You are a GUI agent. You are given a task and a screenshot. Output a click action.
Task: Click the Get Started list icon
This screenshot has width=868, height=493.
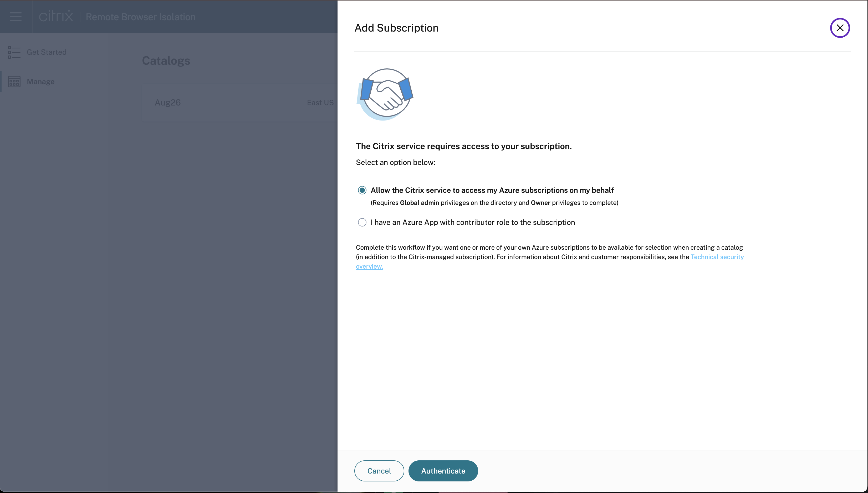pos(14,52)
